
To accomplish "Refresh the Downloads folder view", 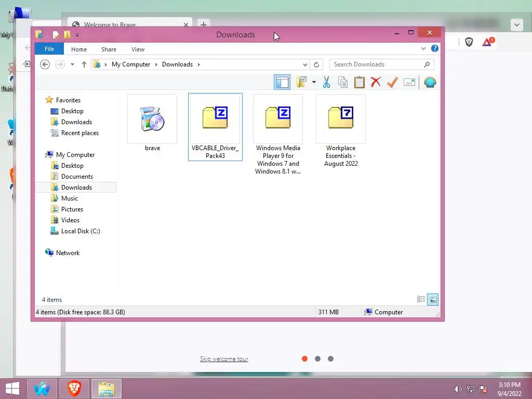I will pos(316,64).
